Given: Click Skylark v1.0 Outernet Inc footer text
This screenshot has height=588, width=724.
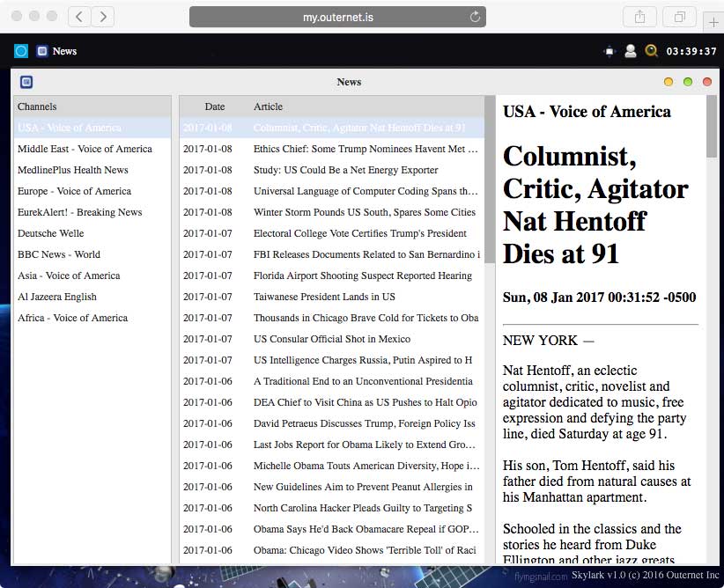Looking at the screenshot, I should (645, 575).
